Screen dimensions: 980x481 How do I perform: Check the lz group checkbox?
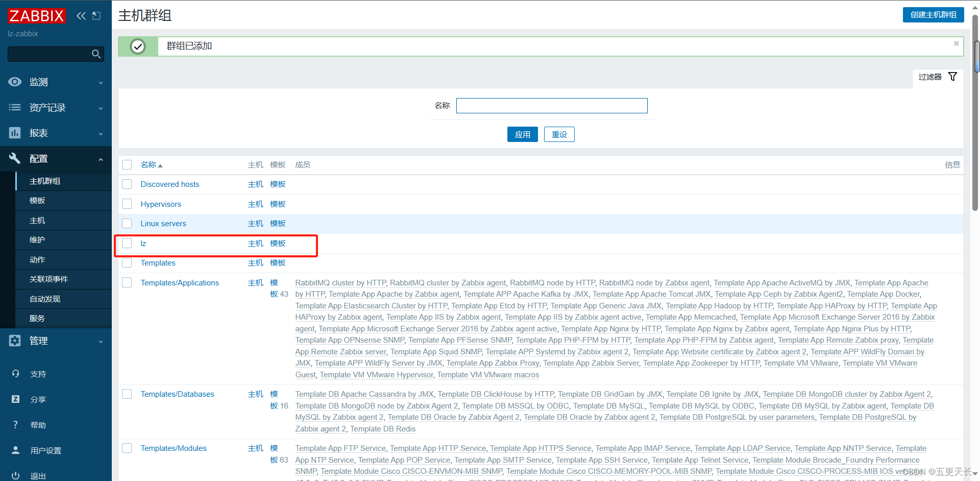point(127,244)
